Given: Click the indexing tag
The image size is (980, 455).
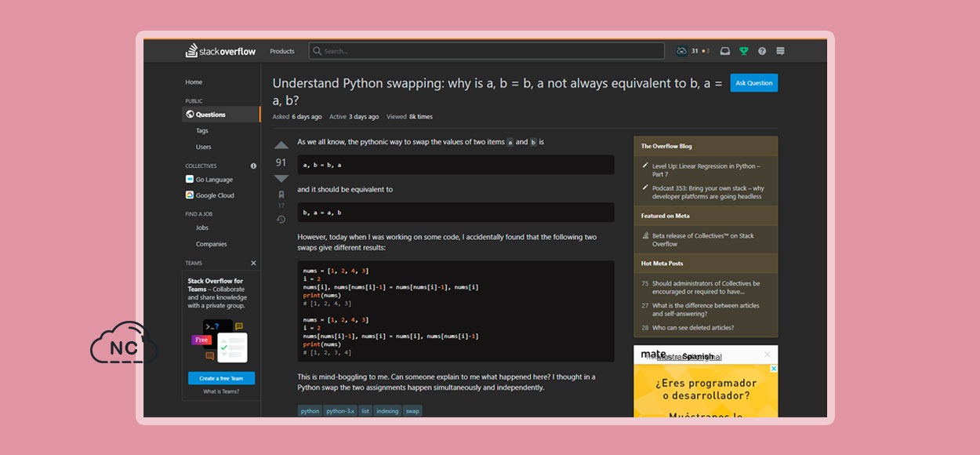Looking at the screenshot, I should pyautogui.click(x=387, y=411).
